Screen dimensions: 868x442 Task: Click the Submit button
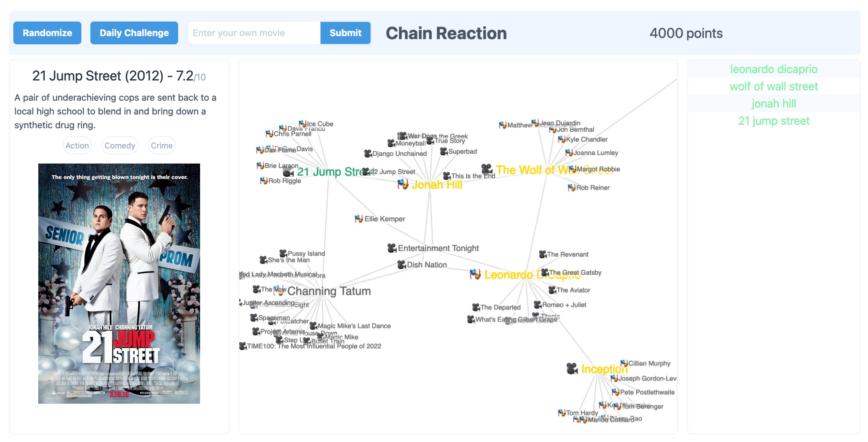[x=345, y=33]
